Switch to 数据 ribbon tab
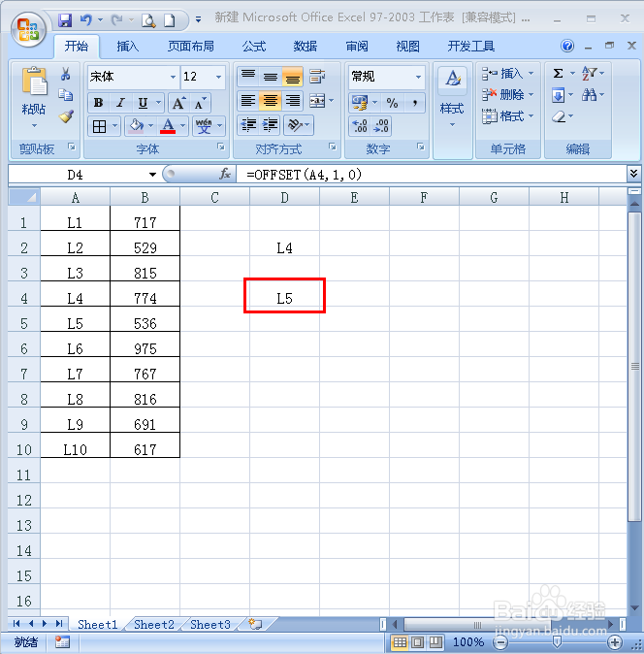The height and width of the screenshot is (654, 644). [x=305, y=46]
